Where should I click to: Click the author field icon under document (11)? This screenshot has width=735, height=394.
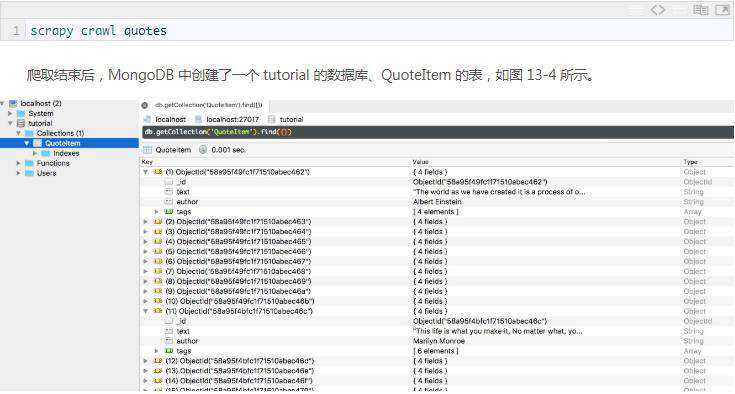[x=169, y=341]
